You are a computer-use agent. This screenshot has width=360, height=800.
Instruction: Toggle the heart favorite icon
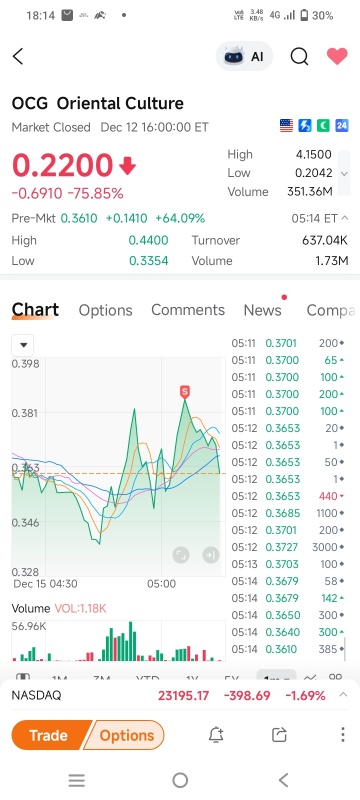point(337,56)
